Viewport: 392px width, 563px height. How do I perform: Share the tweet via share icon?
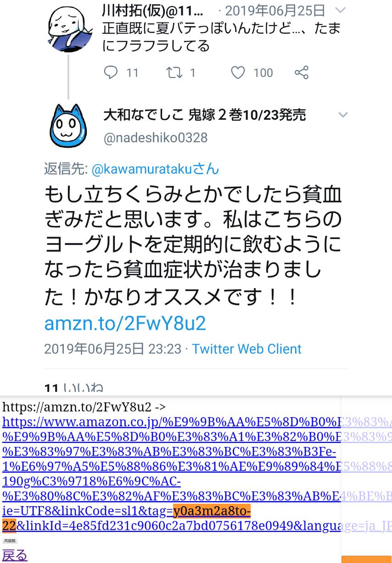301,72
